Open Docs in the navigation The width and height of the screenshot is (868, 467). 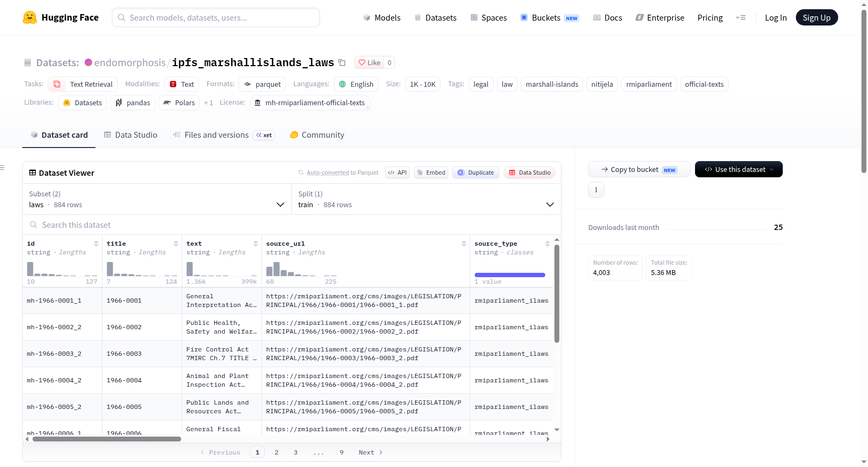[x=608, y=17]
